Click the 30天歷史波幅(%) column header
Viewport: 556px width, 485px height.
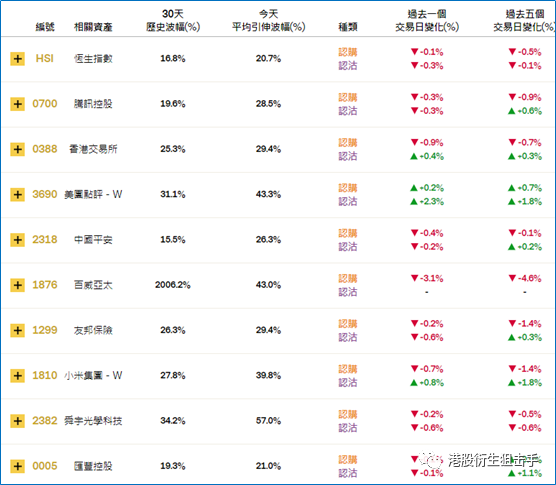[x=173, y=21]
